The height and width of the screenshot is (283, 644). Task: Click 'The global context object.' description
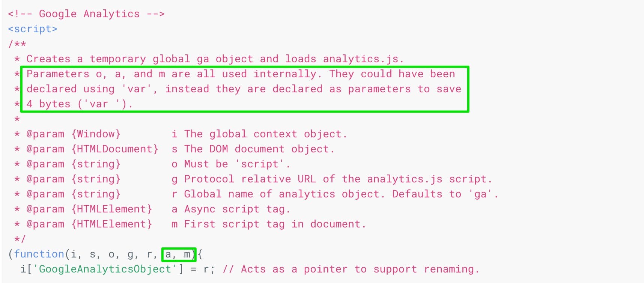pos(265,134)
